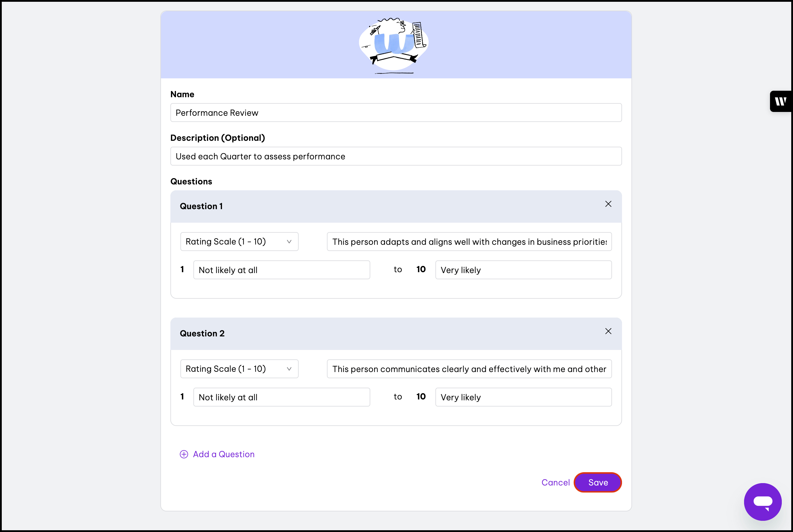Click Question 1 'Not likely at all' label field
The image size is (793, 532).
coord(282,270)
